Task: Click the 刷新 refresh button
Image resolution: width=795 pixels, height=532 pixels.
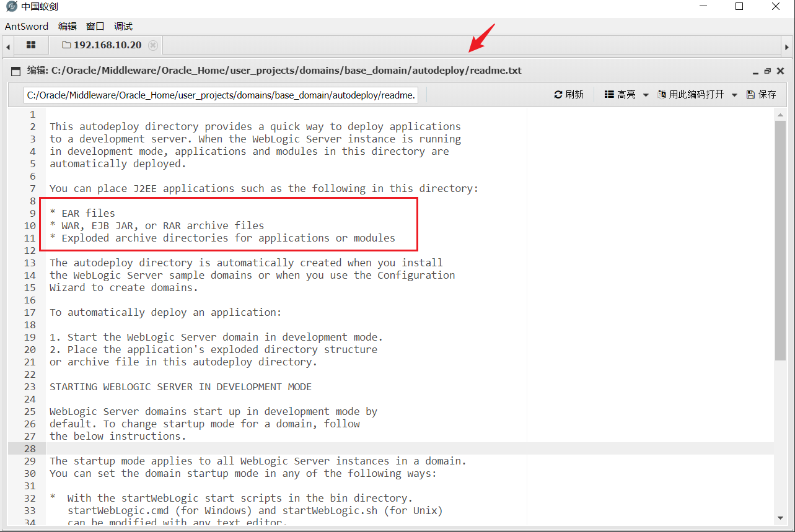Action: tap(569, 94)
